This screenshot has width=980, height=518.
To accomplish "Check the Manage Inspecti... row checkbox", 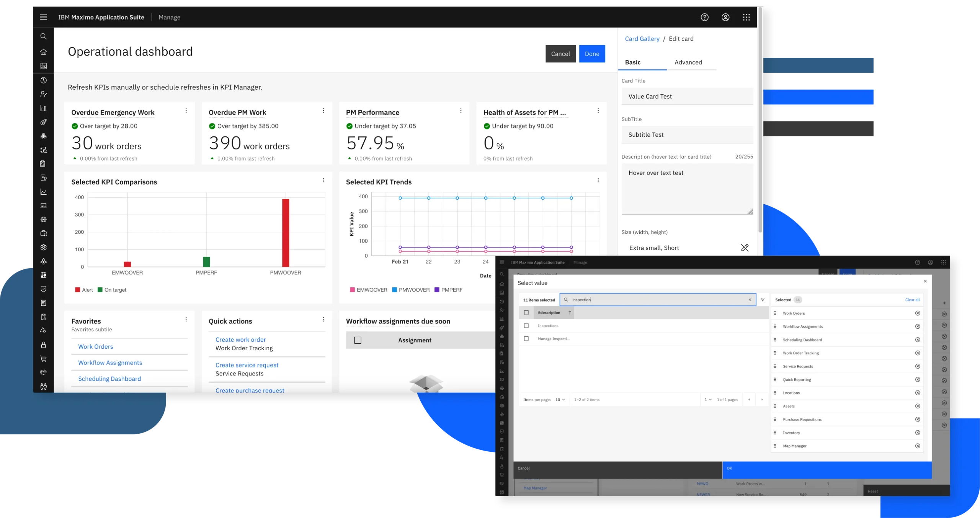I will pyautogui.click(x=526, y=339).
